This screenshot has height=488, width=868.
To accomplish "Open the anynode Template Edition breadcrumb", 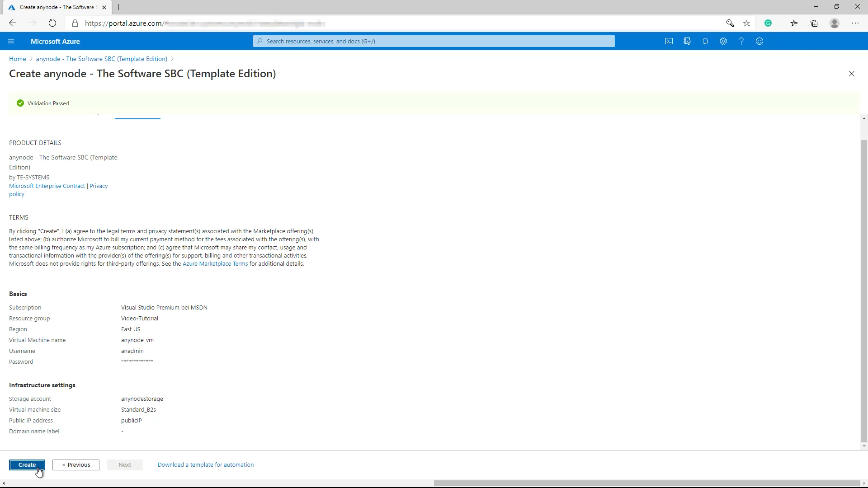I will [x=102, y=59].
